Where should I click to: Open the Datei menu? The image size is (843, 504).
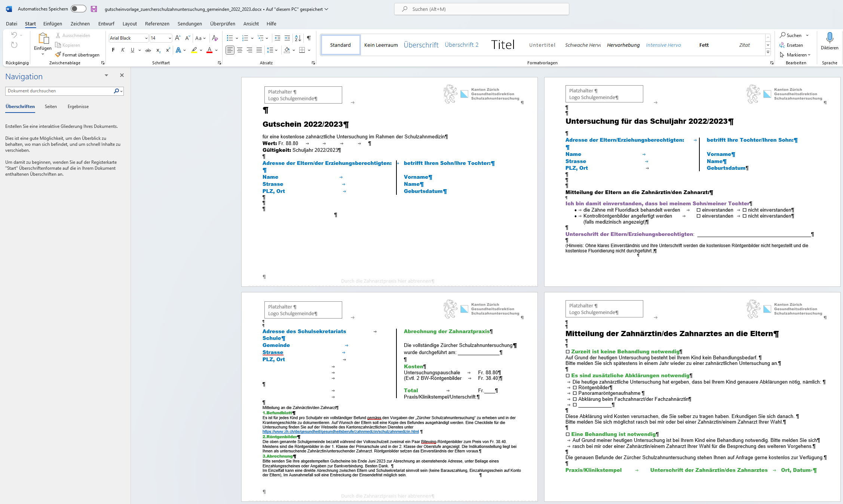(x=12, y=24)
